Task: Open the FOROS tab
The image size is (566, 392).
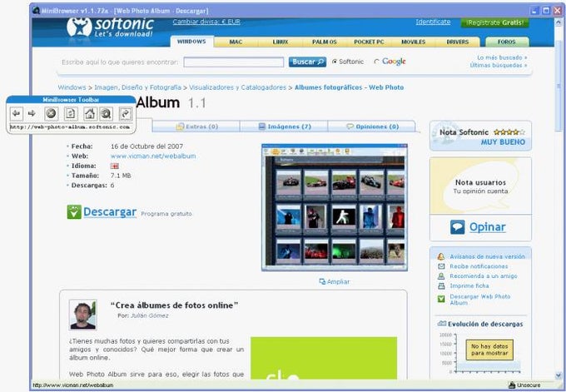Action: [x=507, y=42]
